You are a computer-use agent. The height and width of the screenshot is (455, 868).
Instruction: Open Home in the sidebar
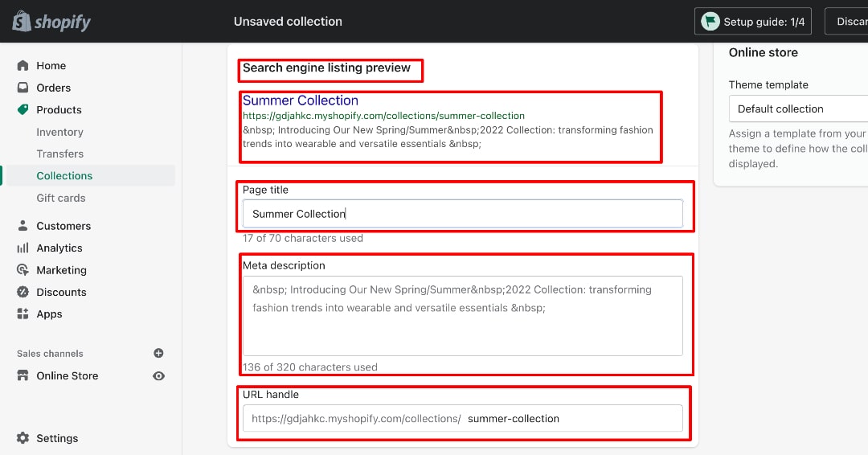[x=51, y=65]
